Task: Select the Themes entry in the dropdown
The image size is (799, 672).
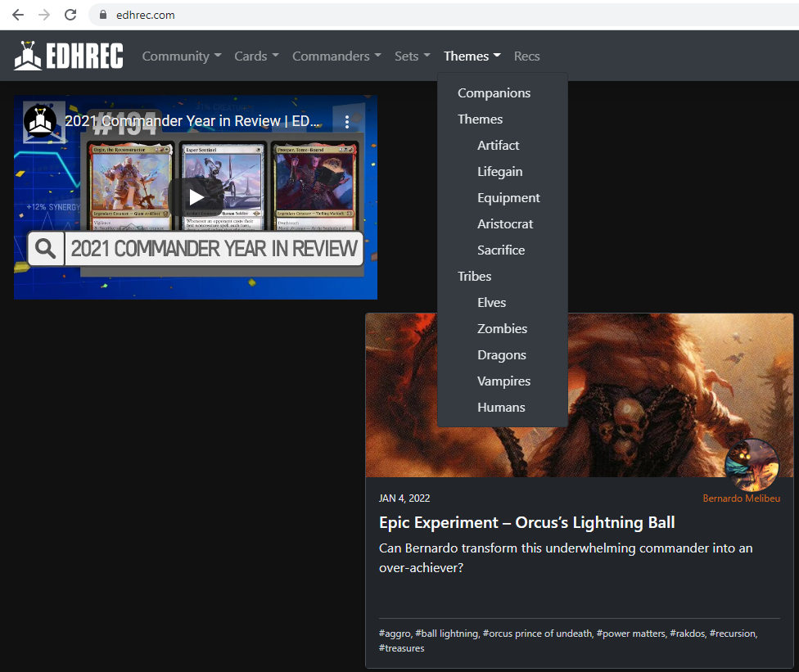Action: [480, 120]
